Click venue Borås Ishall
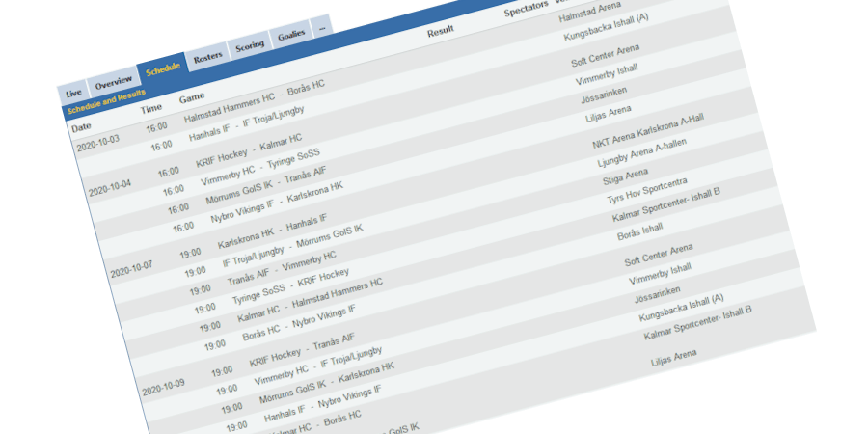Viewport: 868px width, 434px height. (640, 231)
